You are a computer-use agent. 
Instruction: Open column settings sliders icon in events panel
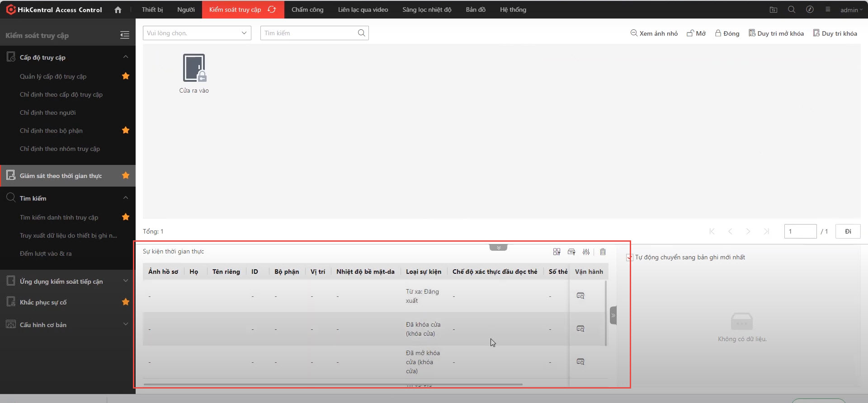586,252
